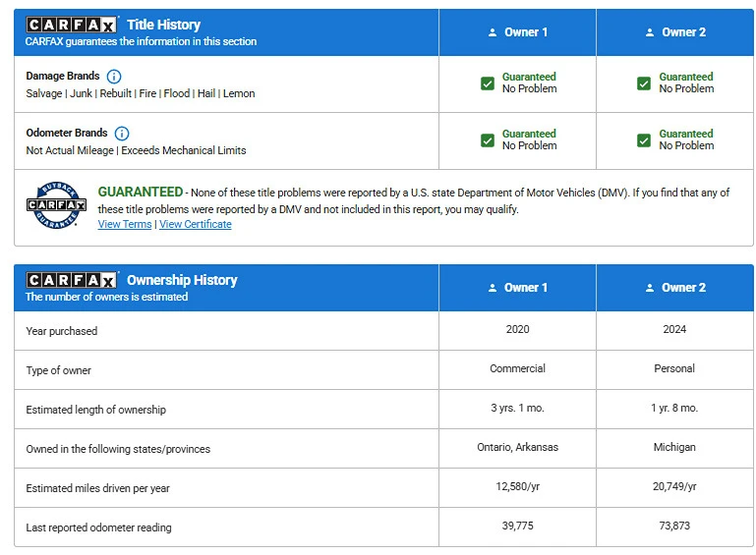The width and height of the screenshot is (756, 555).
Task: Click the info icon beside Damage Brands
Action: point(114,76)
